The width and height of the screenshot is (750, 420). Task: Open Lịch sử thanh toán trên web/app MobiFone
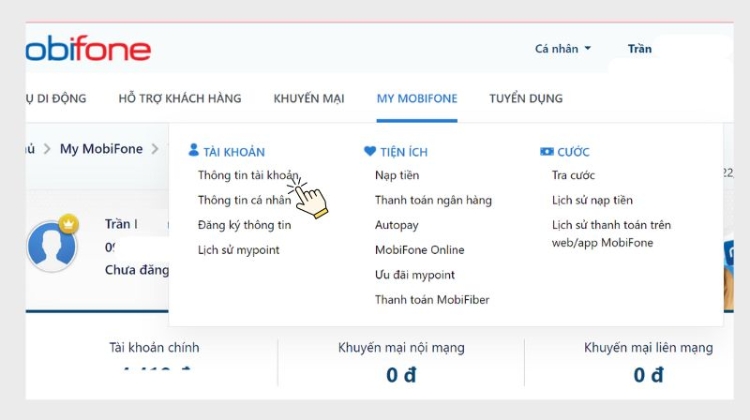click(x=611, y=233)
